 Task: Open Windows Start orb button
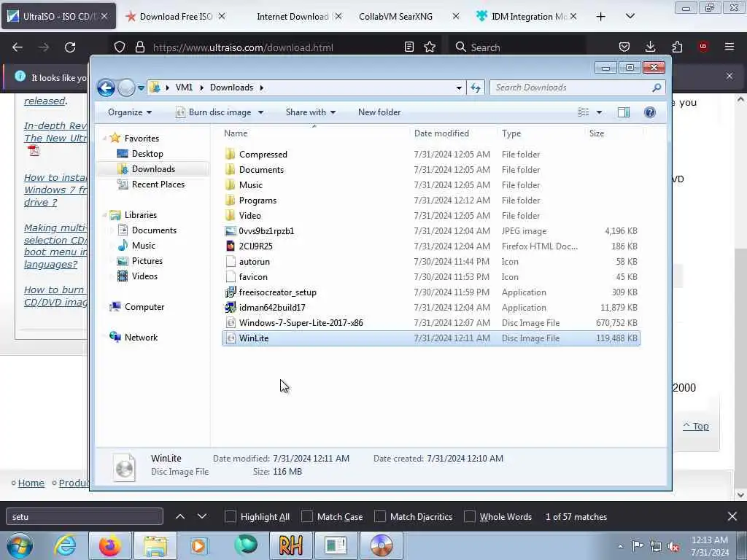click(20, 545)
